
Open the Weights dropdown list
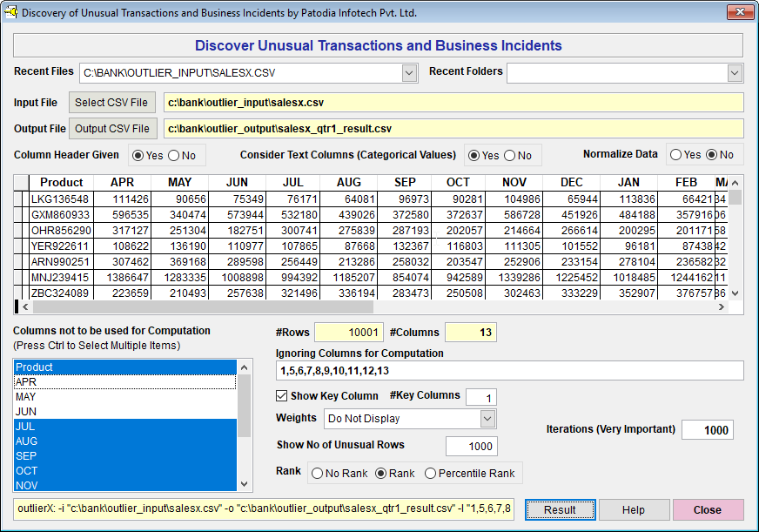(x=487, y=419)
